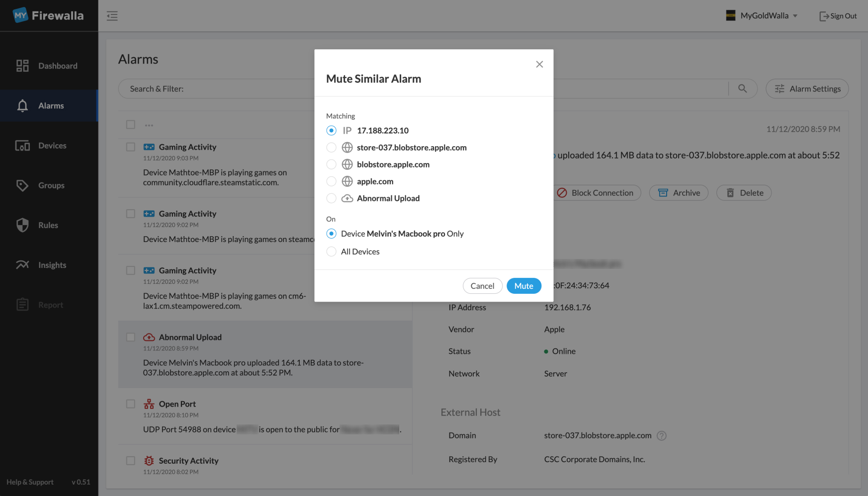Open the alarms list more options ellipsis
The width and height of the screenshot is (868, 496).
pyautogui.click(x=149, y=125)
